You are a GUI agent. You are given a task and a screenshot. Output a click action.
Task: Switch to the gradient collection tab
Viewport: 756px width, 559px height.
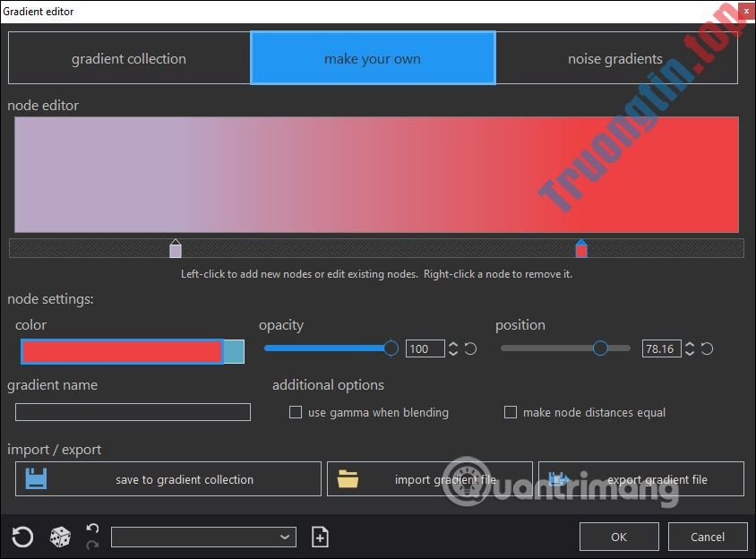(128, 57)
